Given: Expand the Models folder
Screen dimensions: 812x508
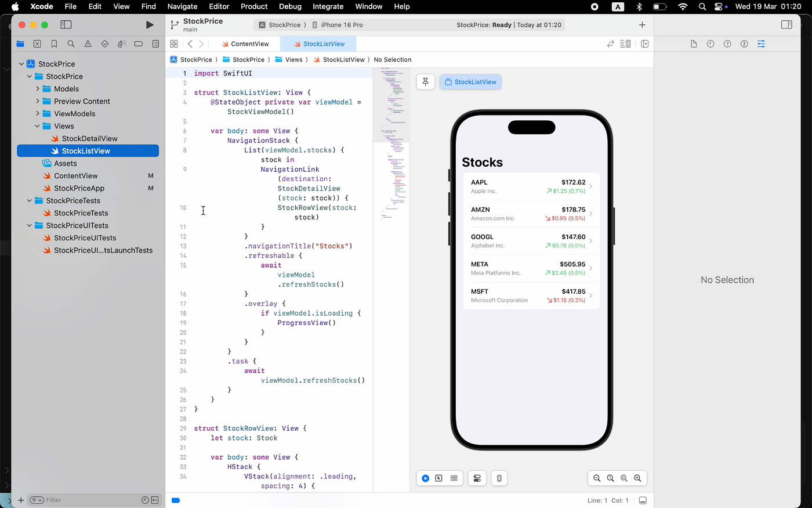Looking at the screenshot, I should 38,89.
